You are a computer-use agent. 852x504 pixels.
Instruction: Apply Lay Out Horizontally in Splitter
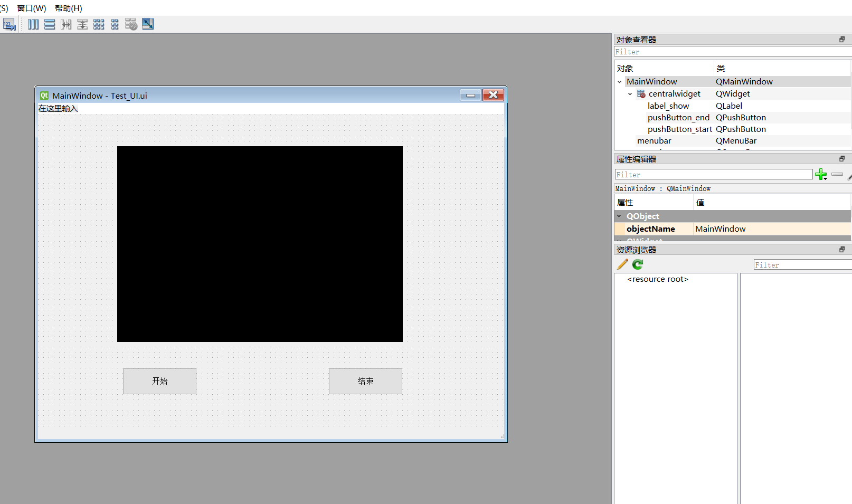point(66,24)
